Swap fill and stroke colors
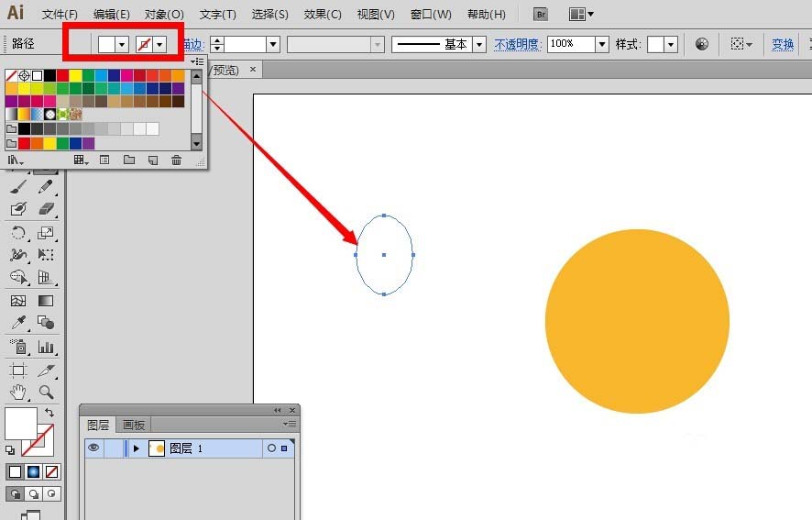Viewport: 812px width, 520px height. click(49, 413)
